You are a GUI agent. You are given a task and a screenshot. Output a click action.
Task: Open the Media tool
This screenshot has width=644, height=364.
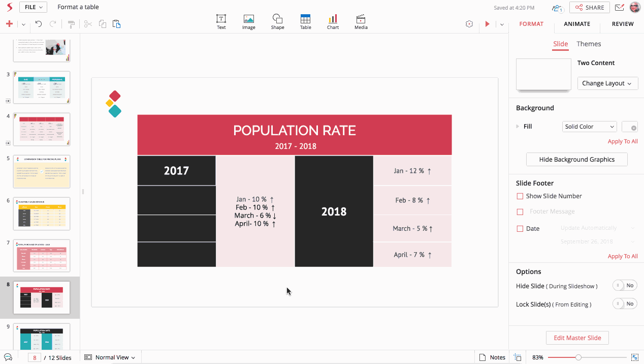[x=361, y=22]
